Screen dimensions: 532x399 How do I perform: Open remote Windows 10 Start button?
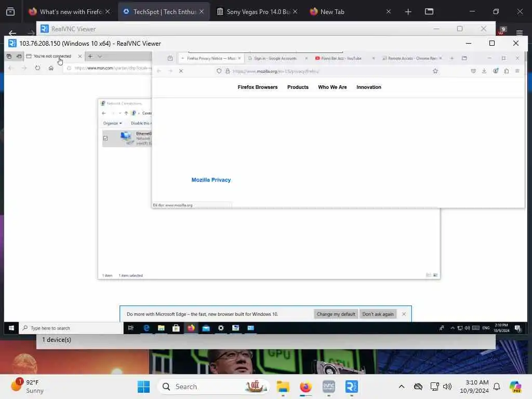click(11, 328)
